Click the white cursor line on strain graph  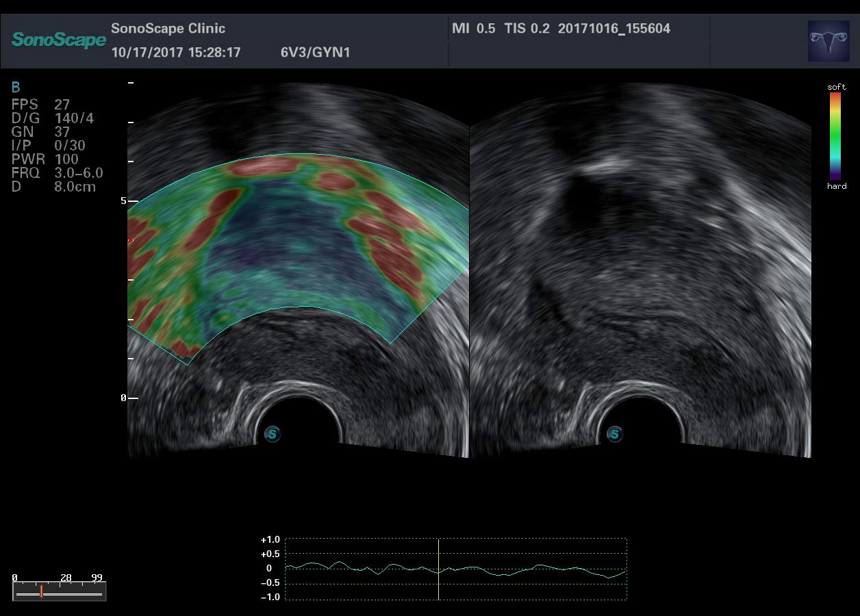438,569
